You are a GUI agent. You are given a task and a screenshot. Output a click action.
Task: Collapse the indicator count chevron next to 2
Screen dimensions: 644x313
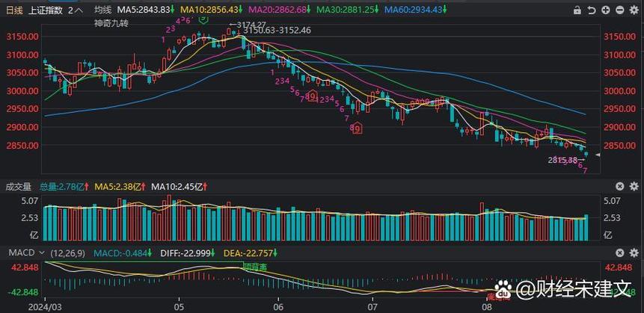point(79,10)
